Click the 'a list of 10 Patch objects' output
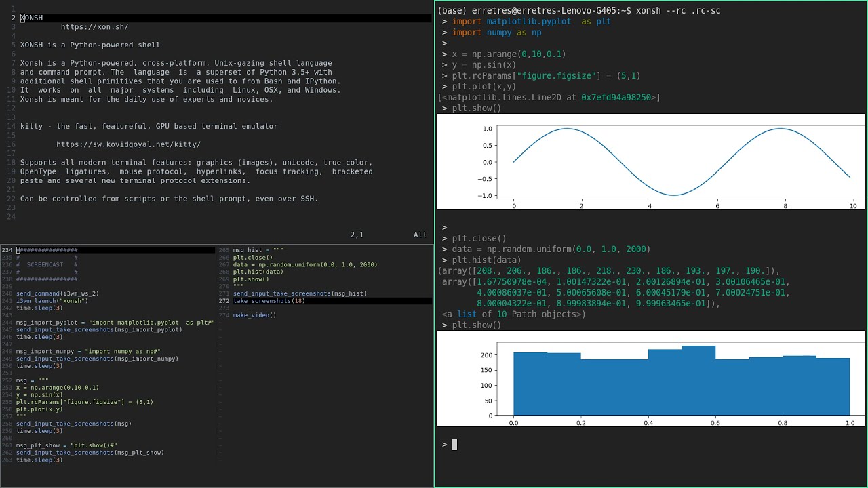Viewport: 868px width, 488px height. click(514, 314)
